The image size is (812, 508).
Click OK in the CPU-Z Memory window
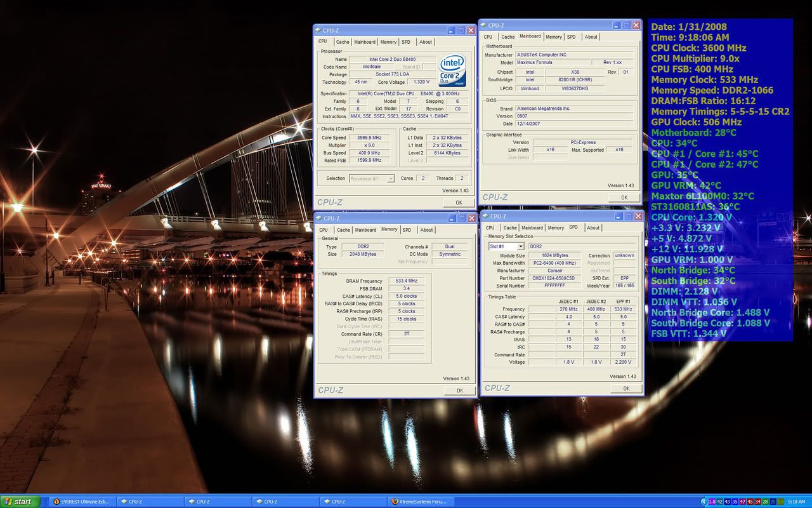(460, 391)
